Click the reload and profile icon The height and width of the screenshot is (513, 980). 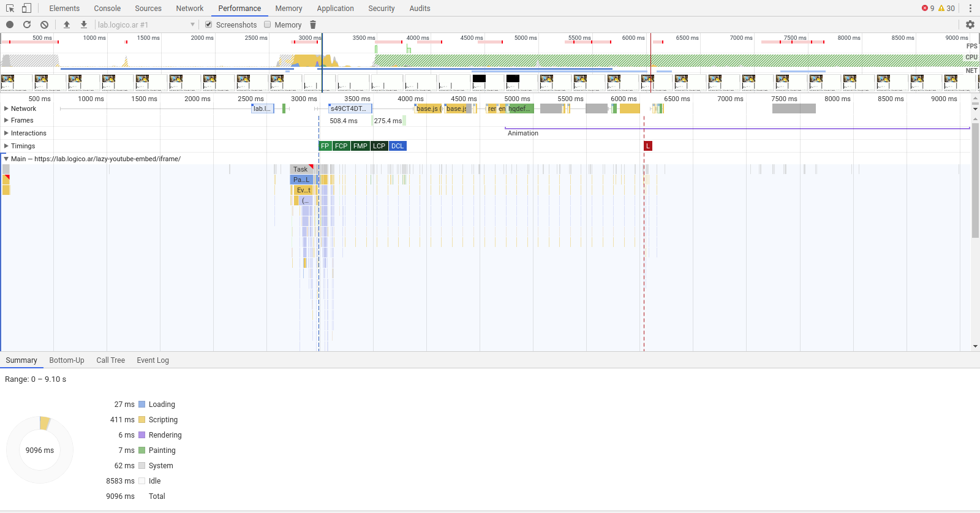tap(27, 25)
